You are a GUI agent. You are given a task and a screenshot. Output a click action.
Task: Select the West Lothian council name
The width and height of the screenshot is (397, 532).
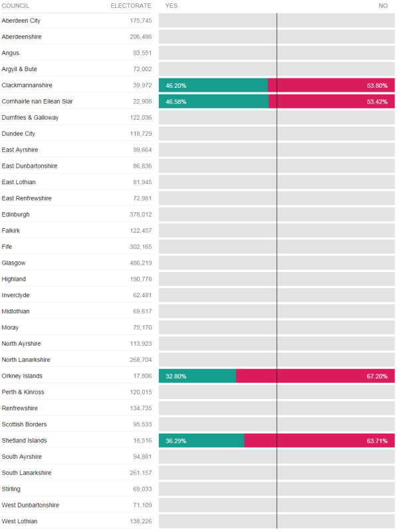point(20,521)
